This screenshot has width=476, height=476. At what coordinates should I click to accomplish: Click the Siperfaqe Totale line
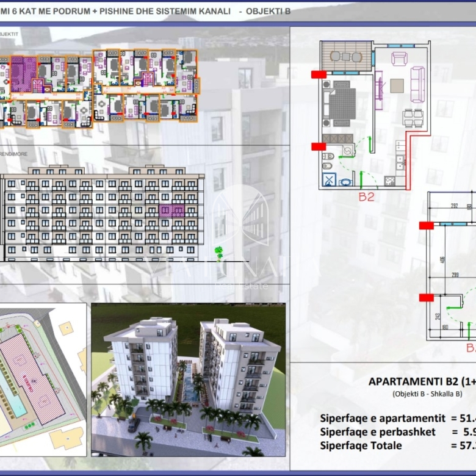(398, 445)
